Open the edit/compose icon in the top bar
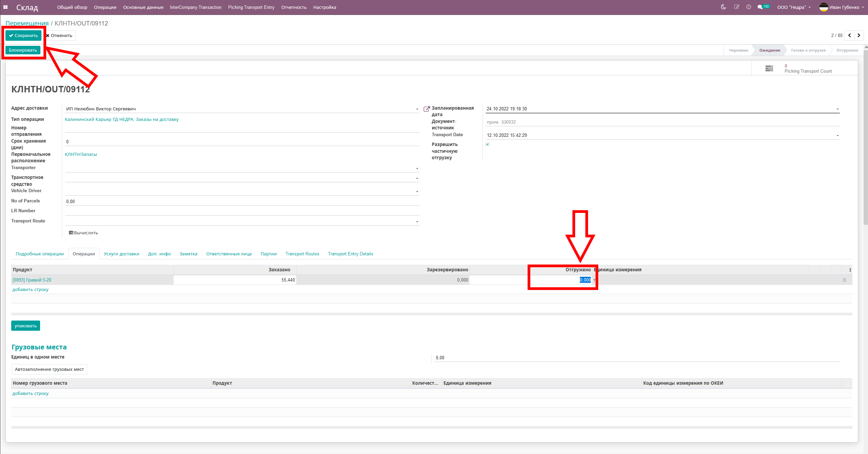 coord(736,7)
